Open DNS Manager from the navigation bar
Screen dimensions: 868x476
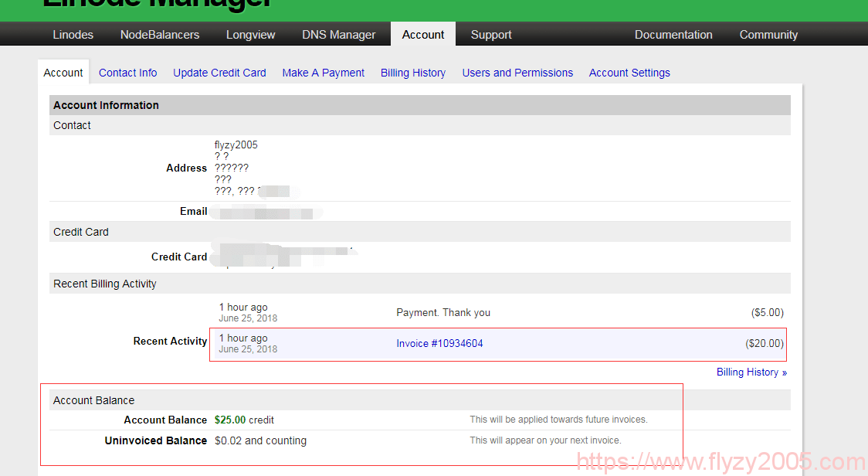(339, 34)
